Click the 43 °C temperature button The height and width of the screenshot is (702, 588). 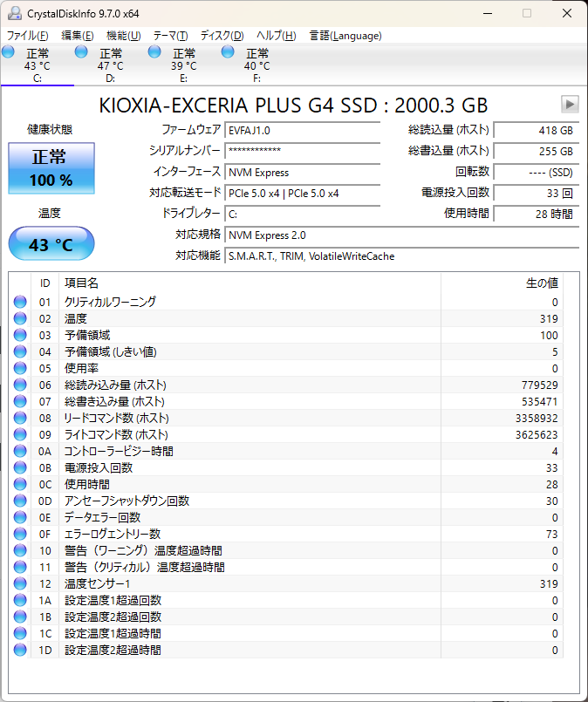(51, 243)
